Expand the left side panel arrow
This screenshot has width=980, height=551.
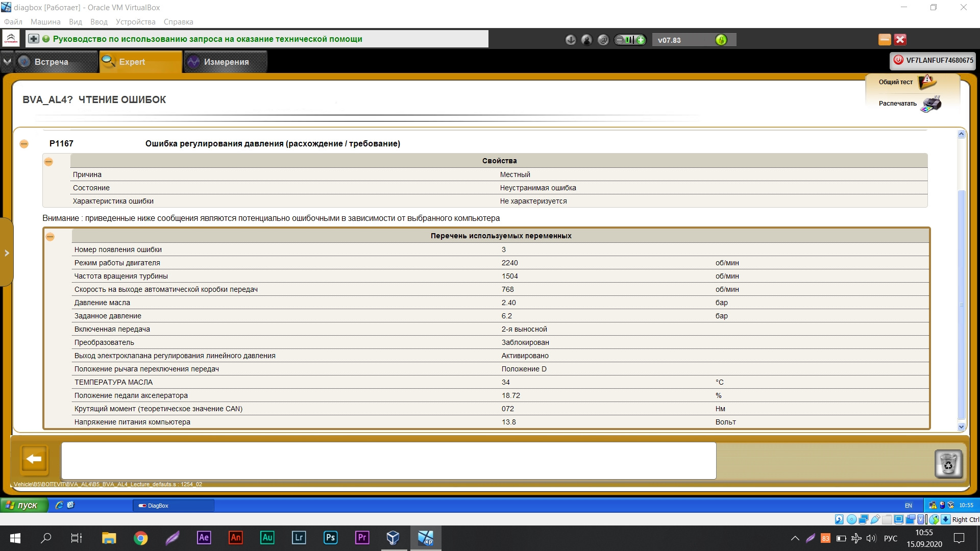(x=7, y=253)
